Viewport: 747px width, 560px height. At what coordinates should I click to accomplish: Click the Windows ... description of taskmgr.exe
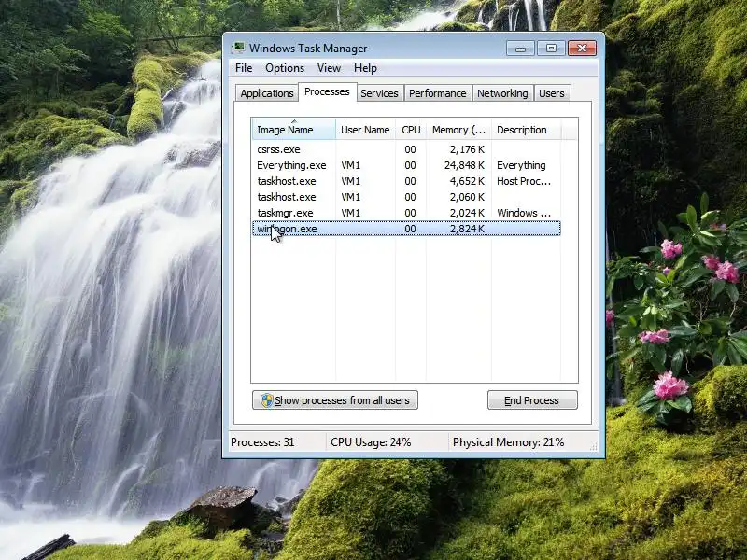tap(524, 213)
